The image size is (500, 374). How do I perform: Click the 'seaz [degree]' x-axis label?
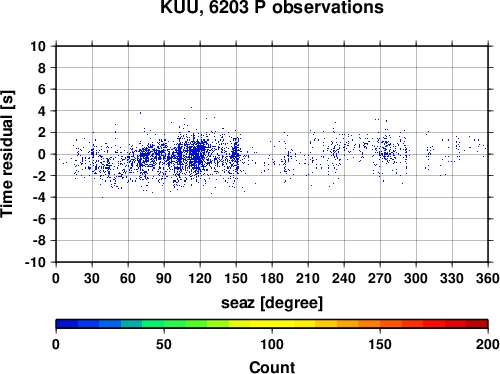point(272,303)
